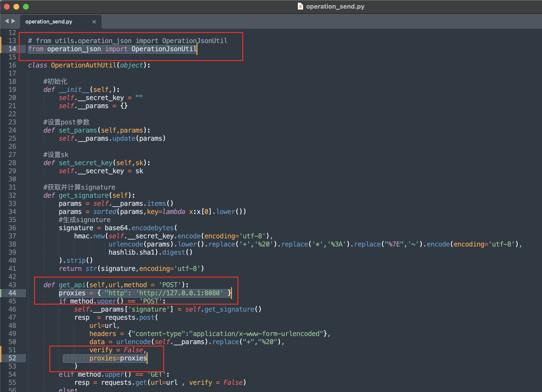This screenshot has height=392, width=542.
Task: Click the #设置post参数 comment
Action: [66, 122]
